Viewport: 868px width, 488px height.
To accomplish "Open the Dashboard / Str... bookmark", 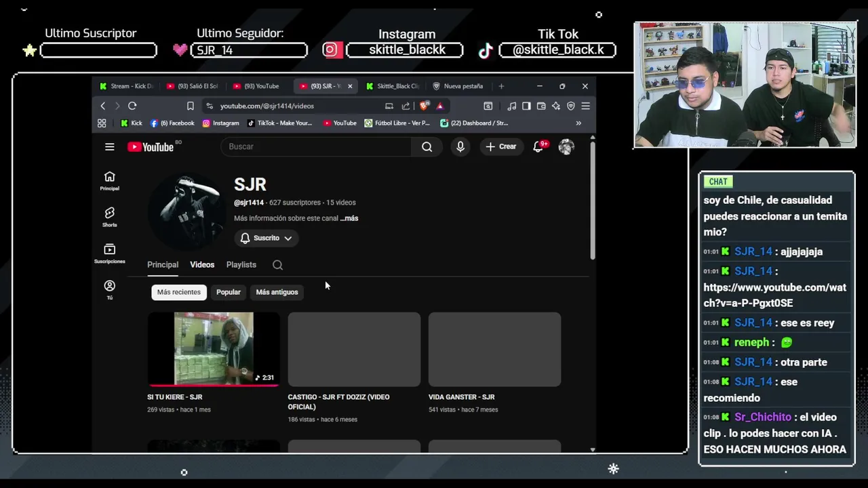I will coord(474,123).
